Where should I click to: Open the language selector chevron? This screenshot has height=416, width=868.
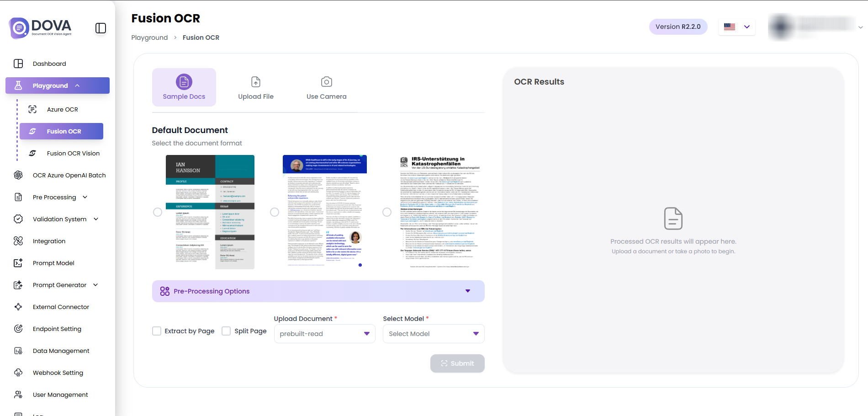coord(747,27)
